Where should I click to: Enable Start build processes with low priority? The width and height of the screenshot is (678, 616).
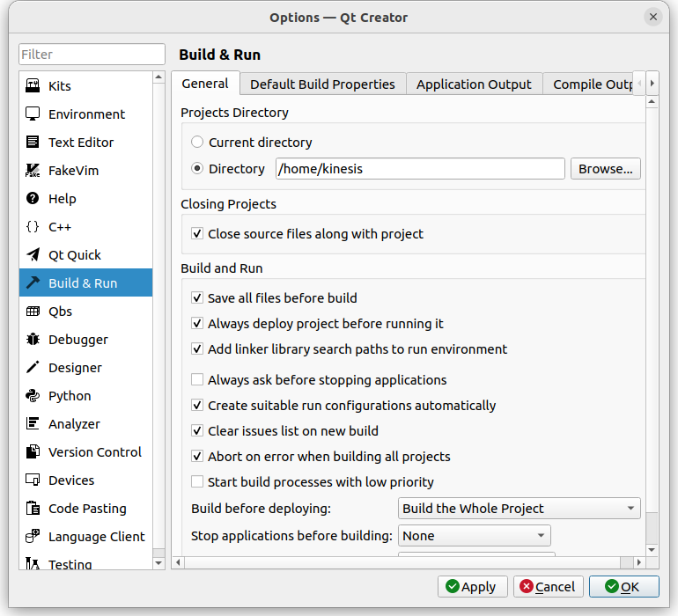(x=197, y=481)
